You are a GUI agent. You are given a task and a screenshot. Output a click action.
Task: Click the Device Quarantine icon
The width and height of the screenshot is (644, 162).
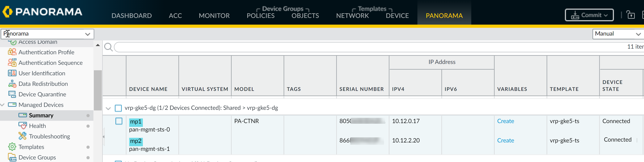point(12,94)
